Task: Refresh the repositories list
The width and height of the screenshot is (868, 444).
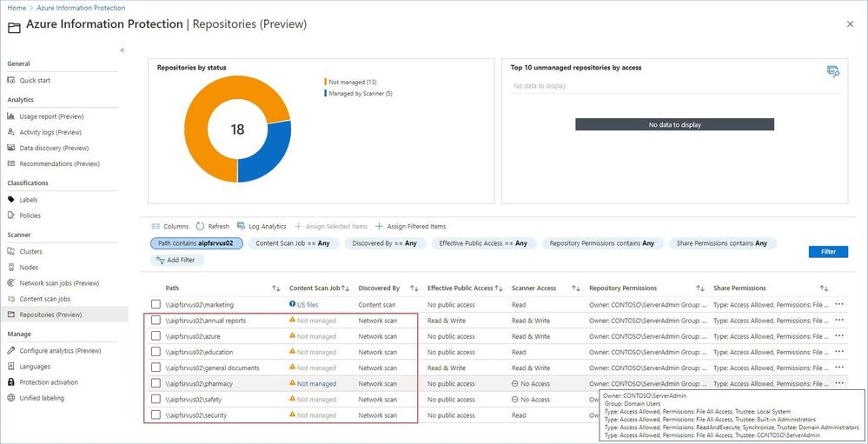Action: tap(213, 227)
